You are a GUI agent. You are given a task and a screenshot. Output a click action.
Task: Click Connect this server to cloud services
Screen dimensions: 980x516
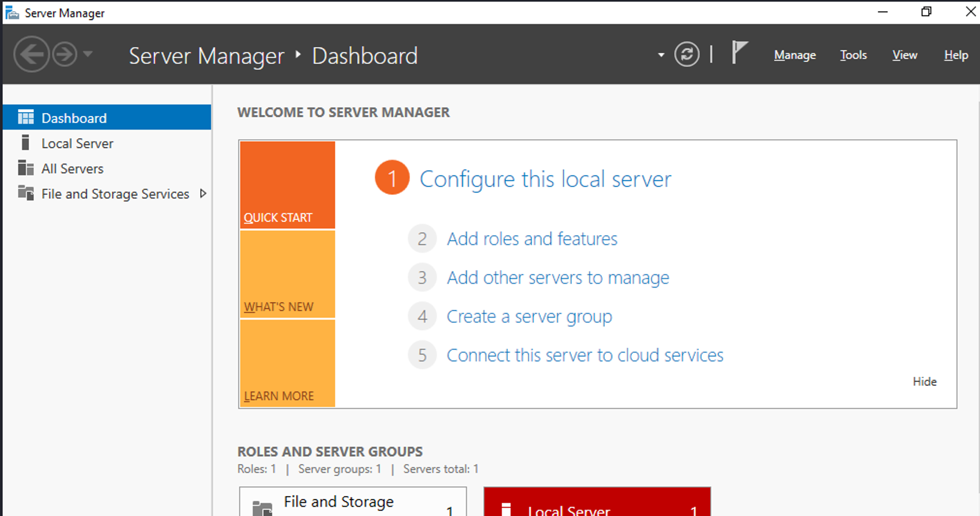pyautogui.click(x=585, y=355)
